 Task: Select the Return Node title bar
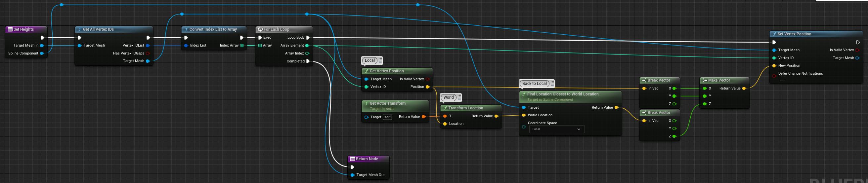368,159
